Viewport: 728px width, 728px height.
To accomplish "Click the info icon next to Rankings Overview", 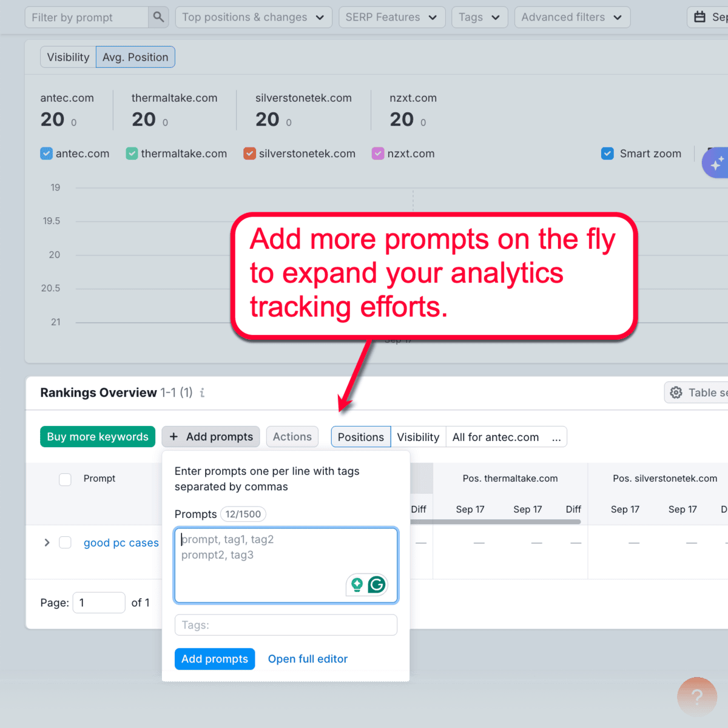I will (202, 393).
